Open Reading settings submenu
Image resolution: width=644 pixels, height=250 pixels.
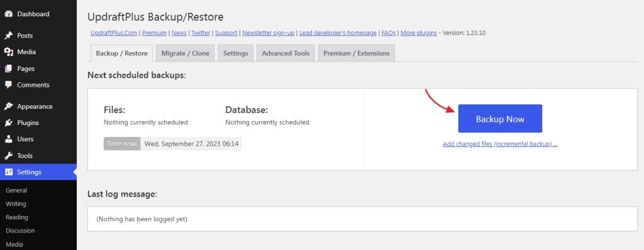(17, 217)
